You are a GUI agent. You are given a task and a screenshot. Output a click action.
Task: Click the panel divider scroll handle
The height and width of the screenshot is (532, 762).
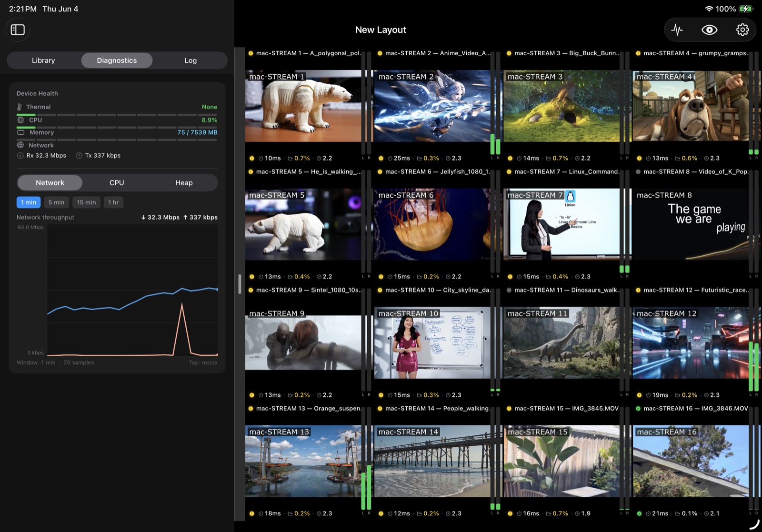pyautogui.click(x=240, y=284)
